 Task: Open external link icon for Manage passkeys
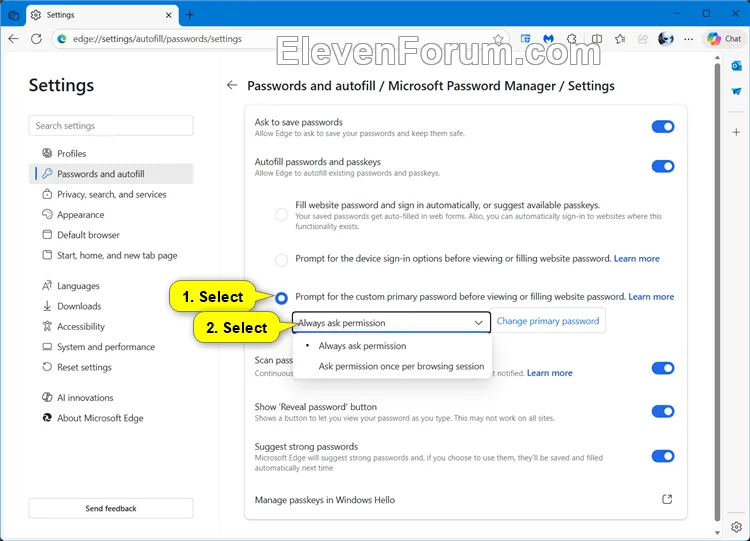click(667, 499)
